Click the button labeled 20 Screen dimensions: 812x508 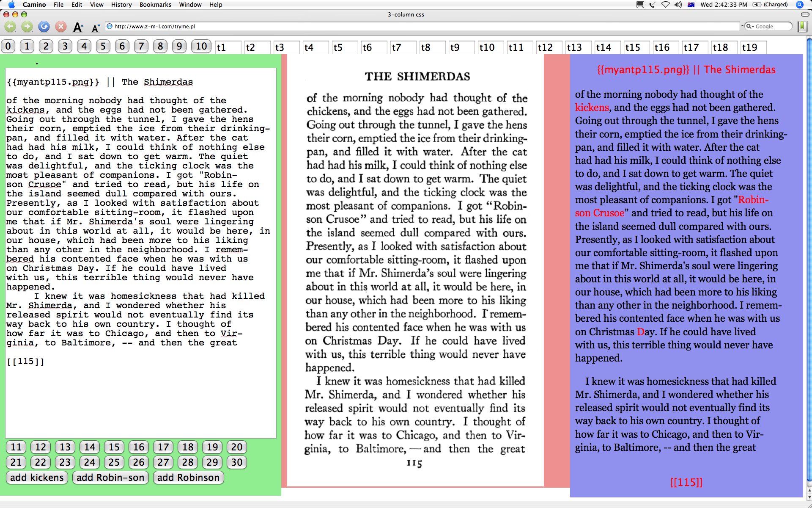[x=237, y=447]
